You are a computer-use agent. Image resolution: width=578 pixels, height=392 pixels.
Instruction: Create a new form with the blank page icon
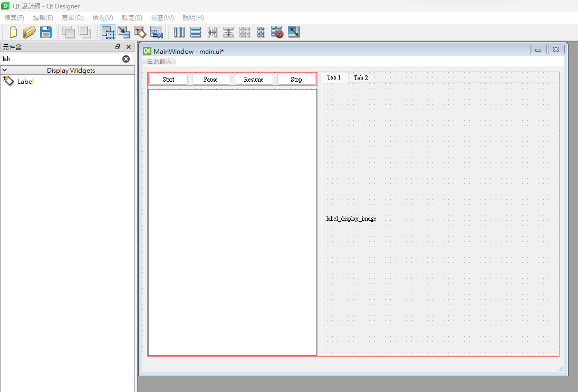coord(13,32)
